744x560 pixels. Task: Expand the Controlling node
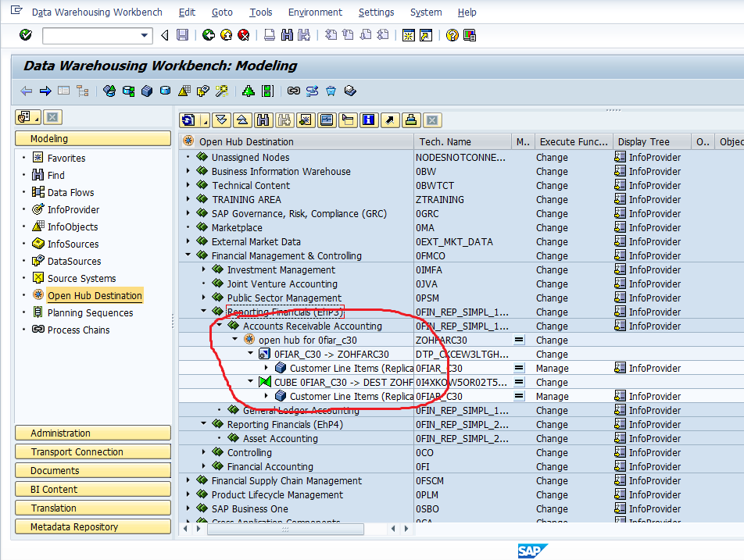click(x=204, y=452)
